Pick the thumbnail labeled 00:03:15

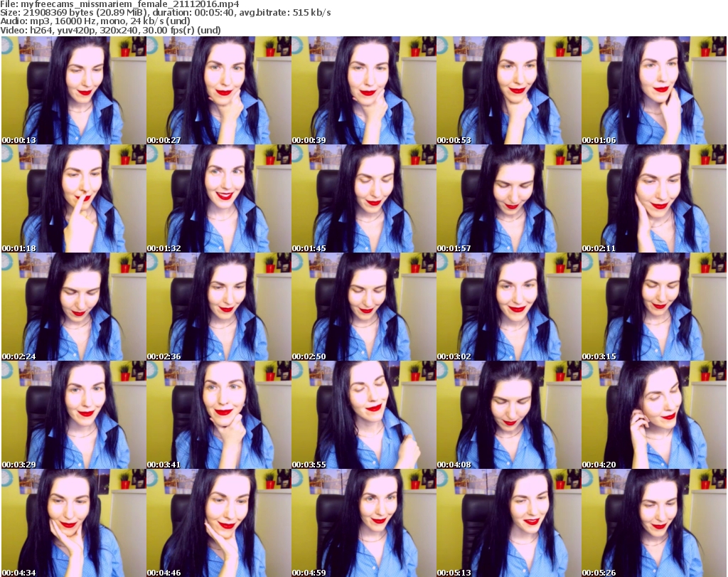point(654,307)
